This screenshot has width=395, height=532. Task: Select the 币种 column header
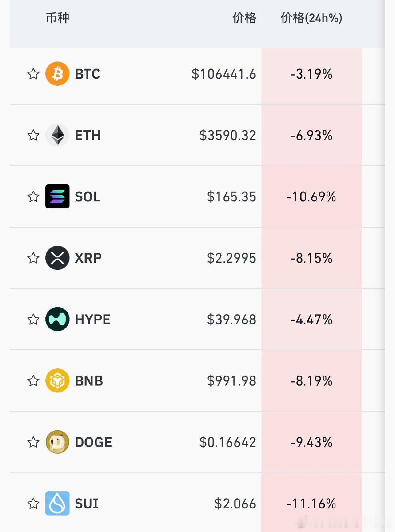[57, 18]
